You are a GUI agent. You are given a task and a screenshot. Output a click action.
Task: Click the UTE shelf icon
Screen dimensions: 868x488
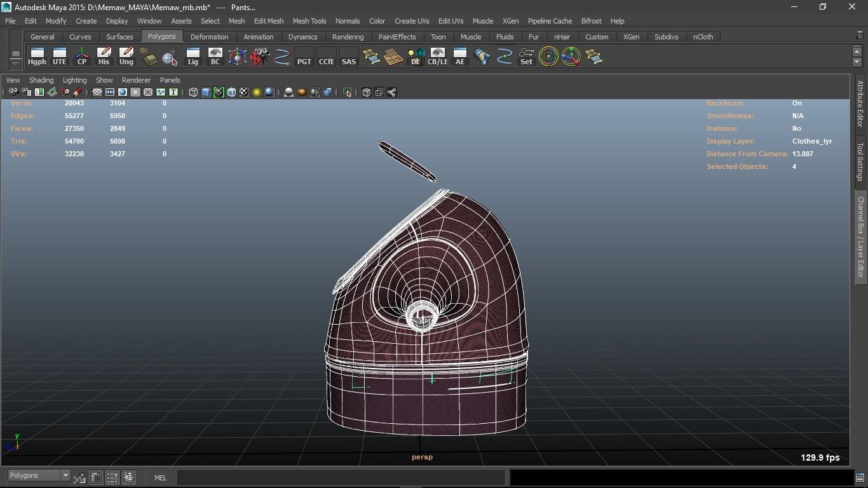pyautogui.click(x=59, y=57)
